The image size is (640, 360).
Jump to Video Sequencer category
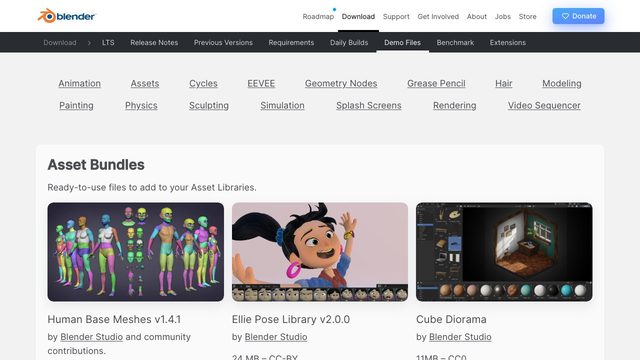[x=544, y=105]
